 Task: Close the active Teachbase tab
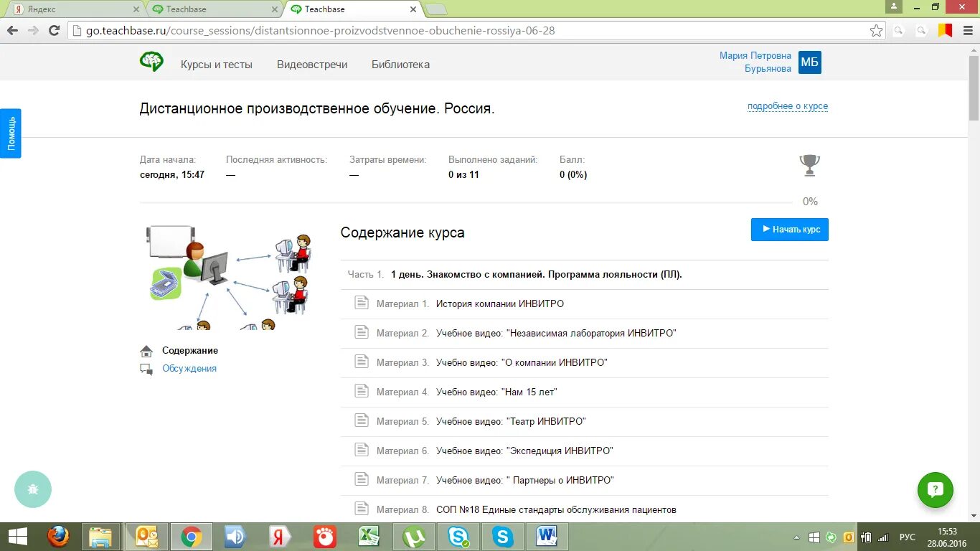point(413,9)
